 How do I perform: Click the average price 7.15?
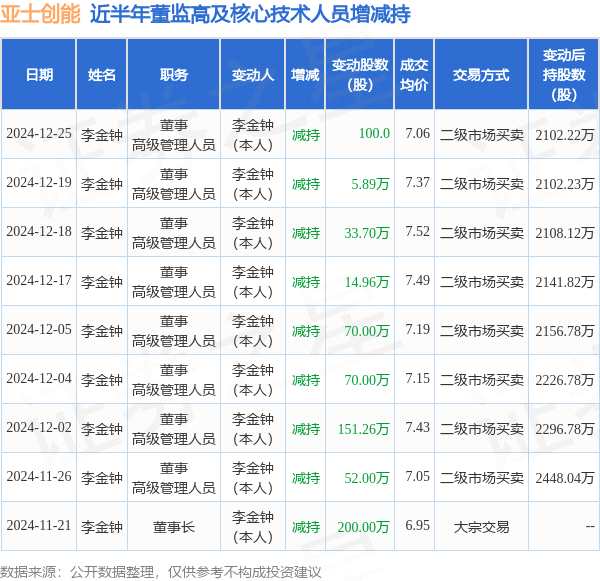[x=417, y=379]
